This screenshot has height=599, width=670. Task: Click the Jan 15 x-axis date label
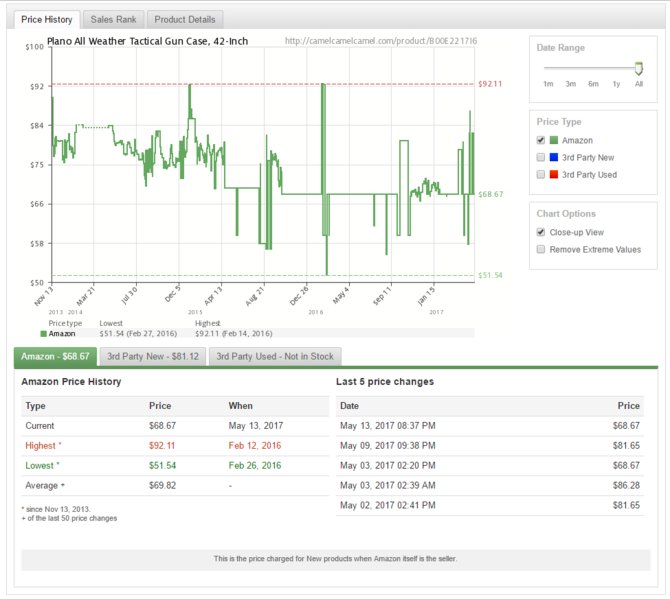pyautogui.click(x=426, y=296)
